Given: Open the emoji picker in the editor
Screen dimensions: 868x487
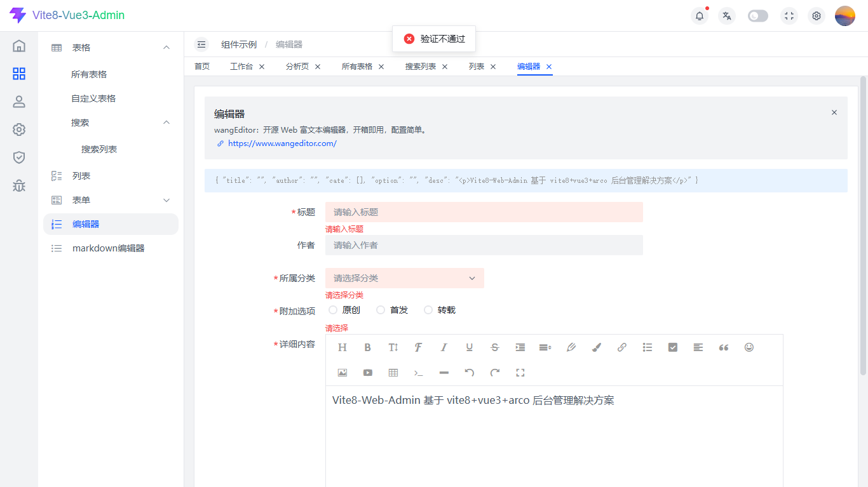Looking at the screenshot, I should coord(749,347).
